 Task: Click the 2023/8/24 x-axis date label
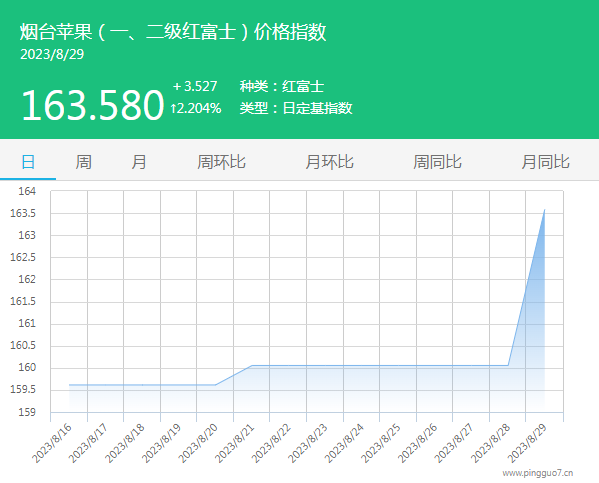(344, 443)
